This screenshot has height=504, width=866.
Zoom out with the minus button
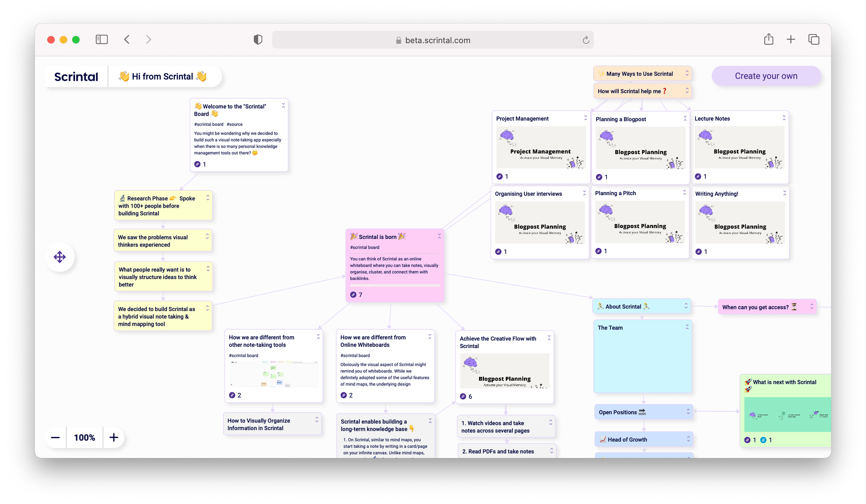click(x=55, y=437)
